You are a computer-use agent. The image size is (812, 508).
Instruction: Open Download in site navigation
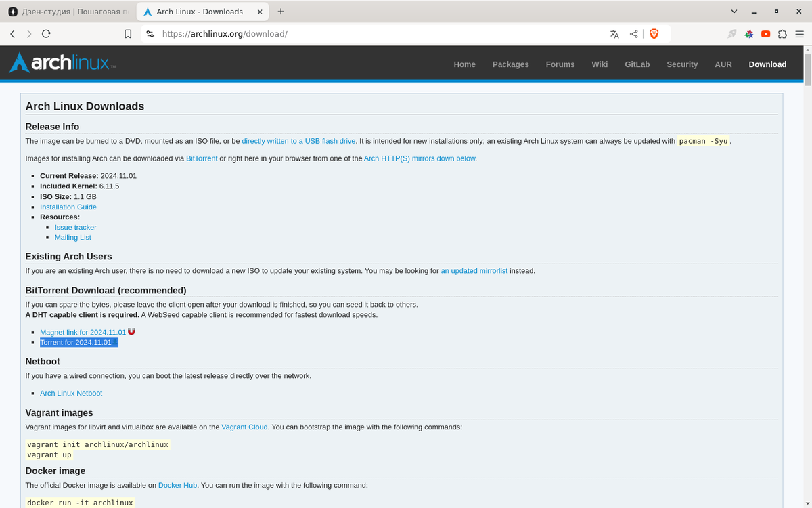[767, 64]
